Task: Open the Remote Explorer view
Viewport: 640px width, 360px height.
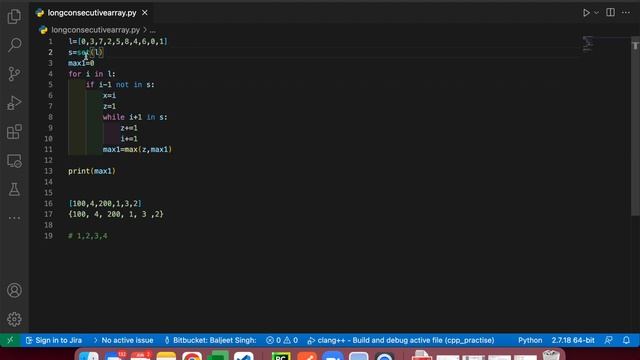Action: coord(14,161)
